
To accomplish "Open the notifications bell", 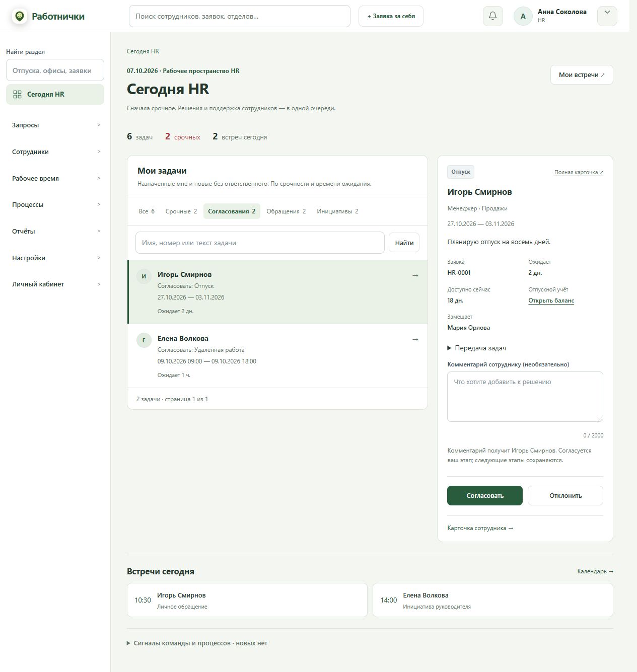I will pyautogui.click(x=492, y=16).
